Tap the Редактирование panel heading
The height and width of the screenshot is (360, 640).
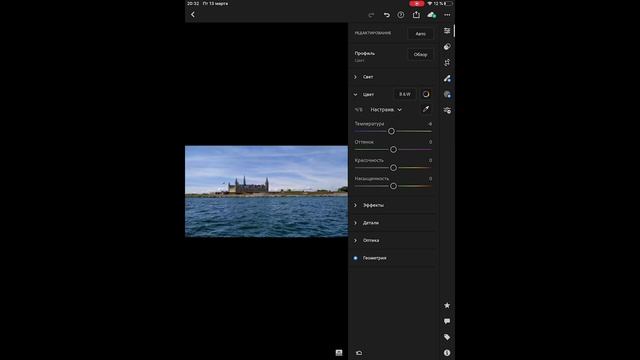tap(373, 33)
